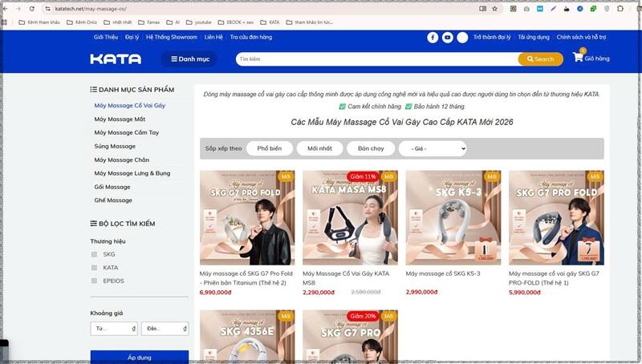The image size is (642, 364).
Task: Select Gối Massage category
Action: pyautogui.click(x=112, y=187)
